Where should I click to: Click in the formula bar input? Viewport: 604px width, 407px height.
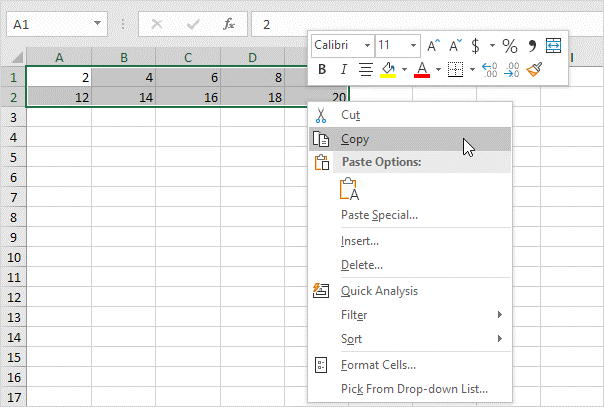tap(420, 22)
